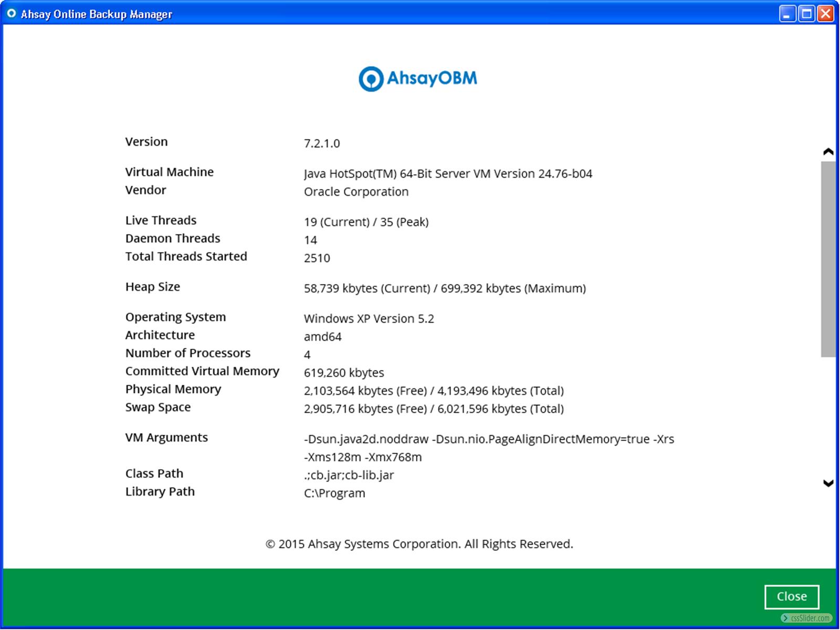Click the Close button in green footer

click(792, 596)
